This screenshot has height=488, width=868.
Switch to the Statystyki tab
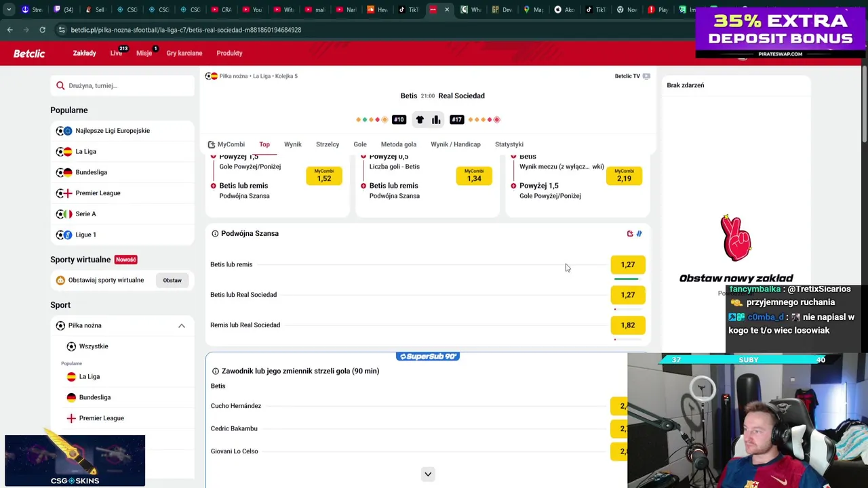[x=509, y=144]
